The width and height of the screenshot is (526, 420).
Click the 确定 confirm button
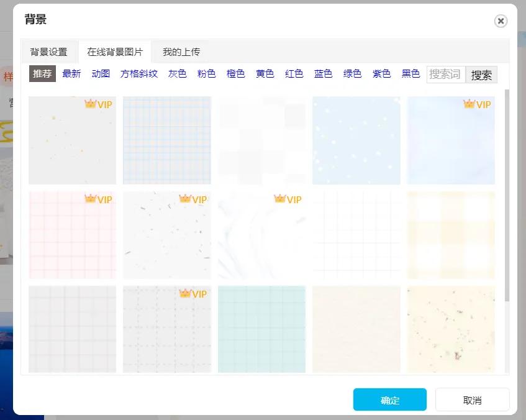click(x=390, y=399)
